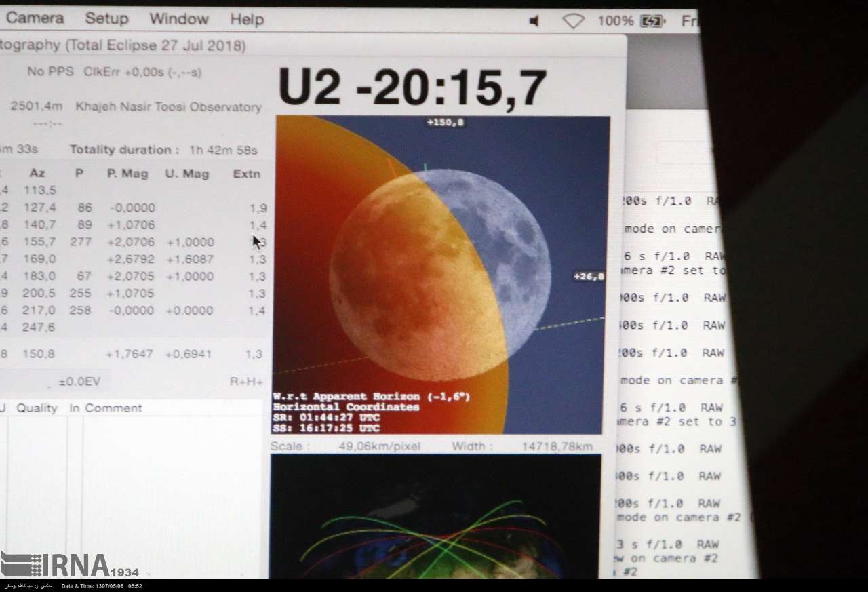Click the U. Mag value +1,6087
868x592 pixels.
click(189, 259)
